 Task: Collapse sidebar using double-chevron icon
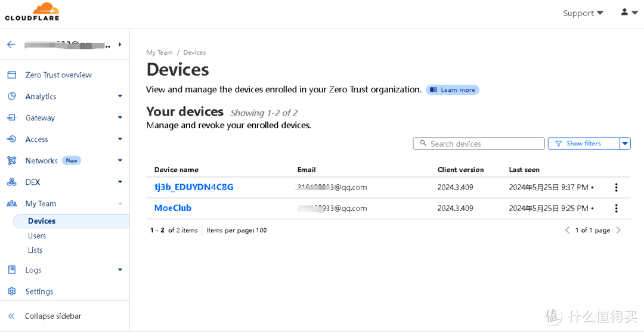[11, 316]
